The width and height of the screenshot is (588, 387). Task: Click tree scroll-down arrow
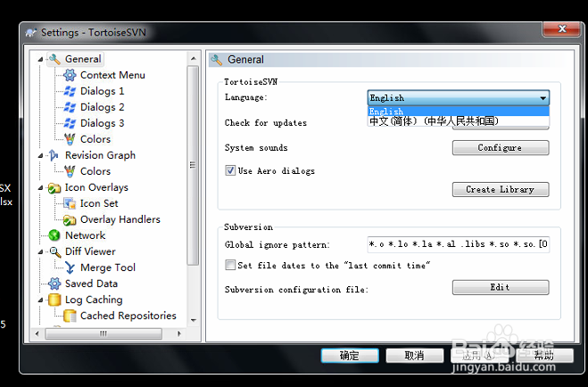(193, 320)
